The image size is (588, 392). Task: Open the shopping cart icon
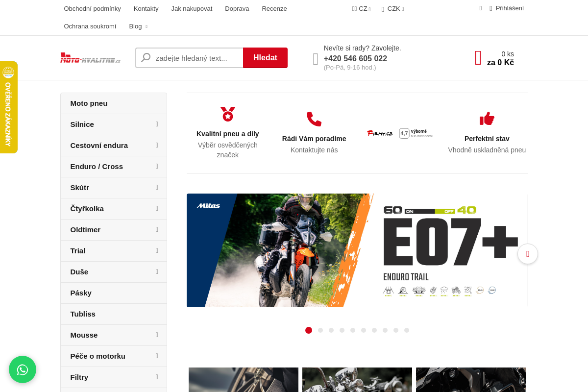(478, 58)
